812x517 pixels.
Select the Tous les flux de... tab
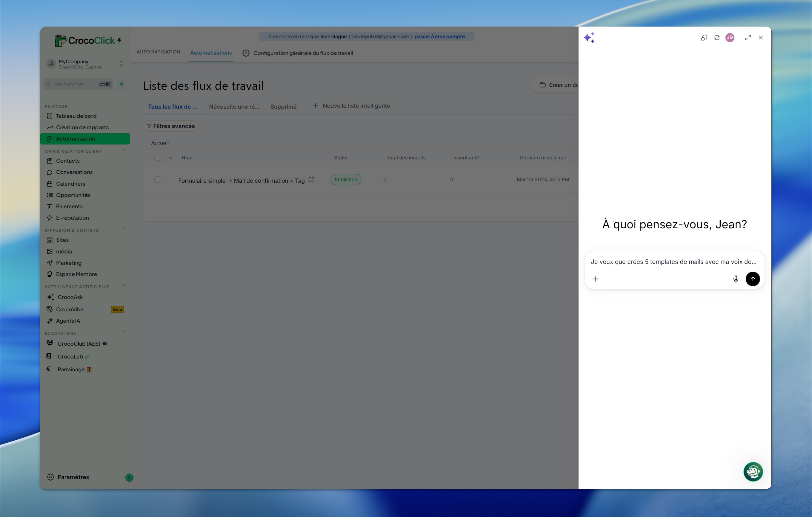(x=173, y=107)
